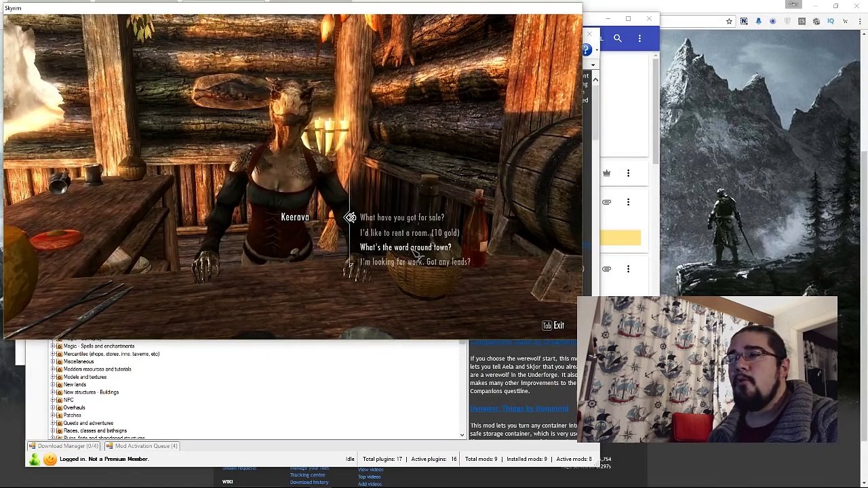Click the blue arrow extension icon
This screenshot has height=488, width=868.
pyautogui.click(x=758, y=22)
